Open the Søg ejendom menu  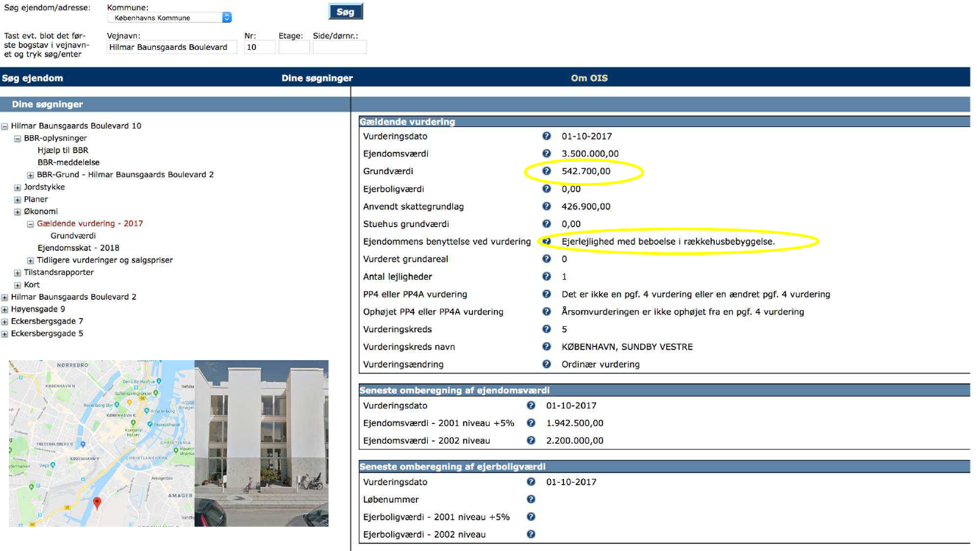click(33, 78)
